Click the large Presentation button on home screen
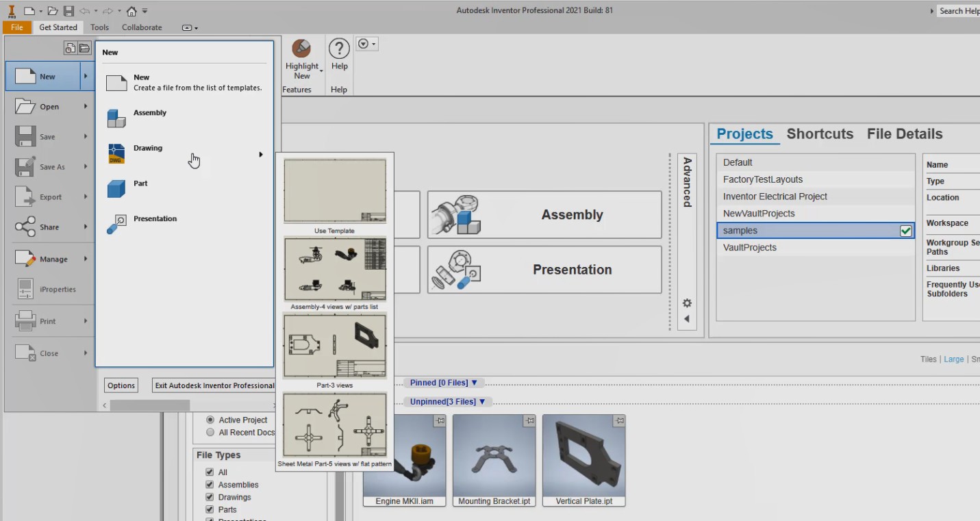Viewport: 980px width, 521px height. (544, 270)
